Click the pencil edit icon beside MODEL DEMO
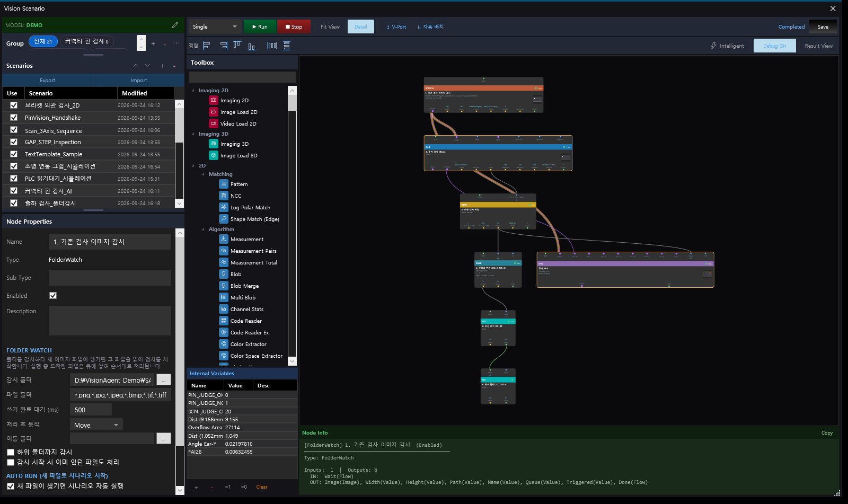The image size is (848, 504). point(175,25)
